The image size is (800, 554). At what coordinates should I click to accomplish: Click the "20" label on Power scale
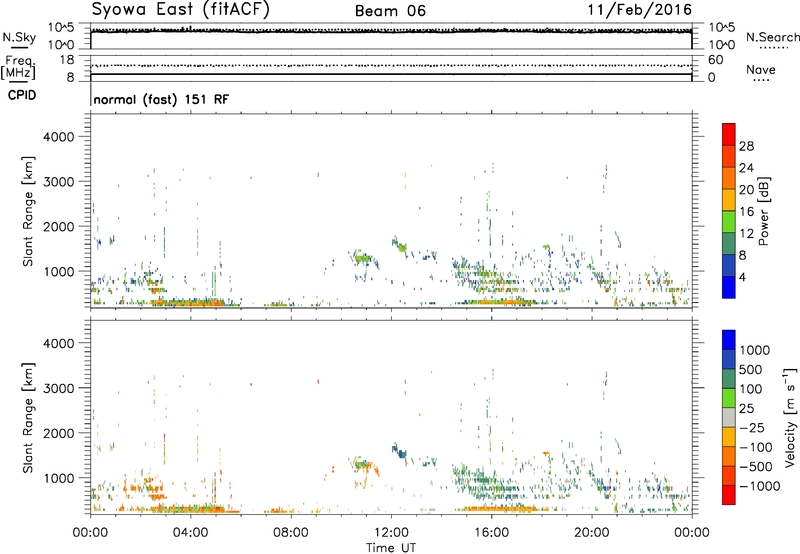[746, 190]
